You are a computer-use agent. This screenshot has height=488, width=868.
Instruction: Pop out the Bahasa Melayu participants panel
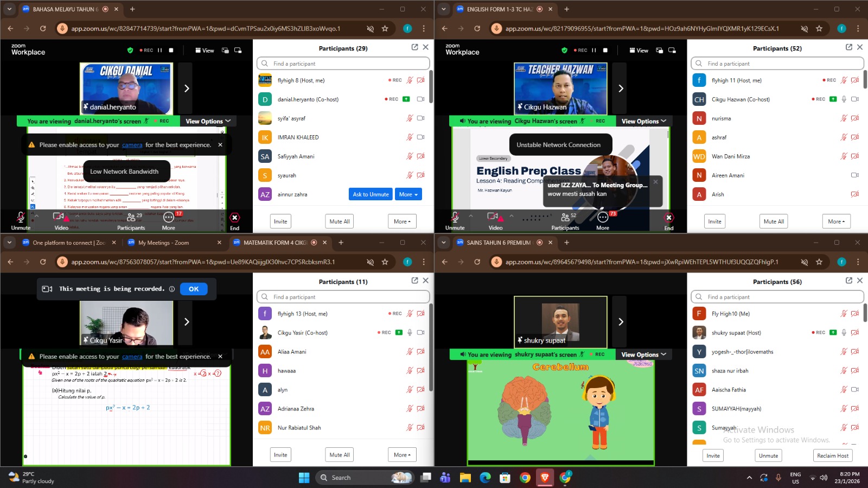(x=414, y=47)
